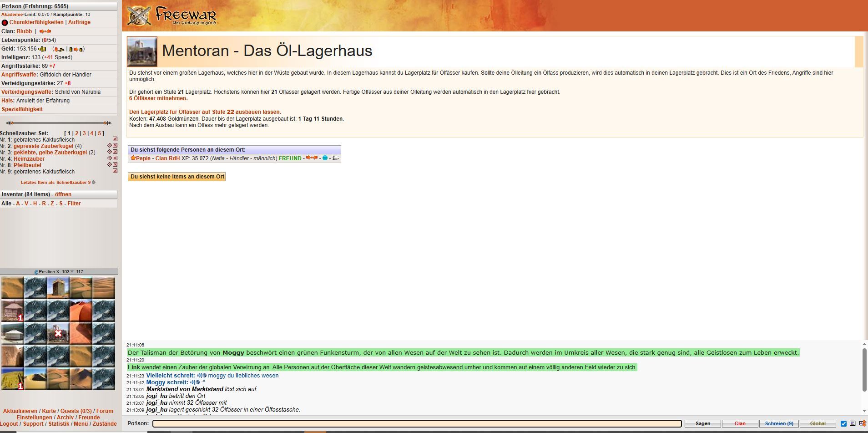This screenshot has height=433, width=868.
Task: Click the trade arrows icon beside Pepie
Action: [312, 158]
